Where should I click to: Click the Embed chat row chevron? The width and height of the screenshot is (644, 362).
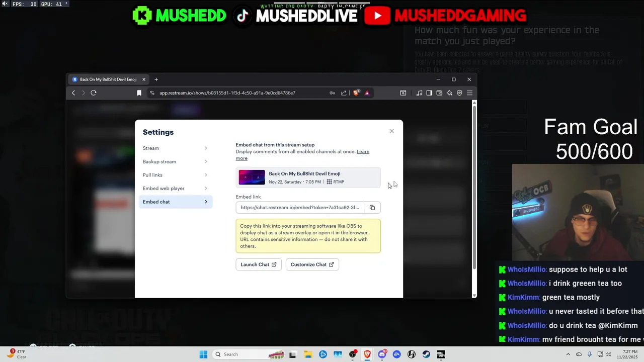[206, 202]
